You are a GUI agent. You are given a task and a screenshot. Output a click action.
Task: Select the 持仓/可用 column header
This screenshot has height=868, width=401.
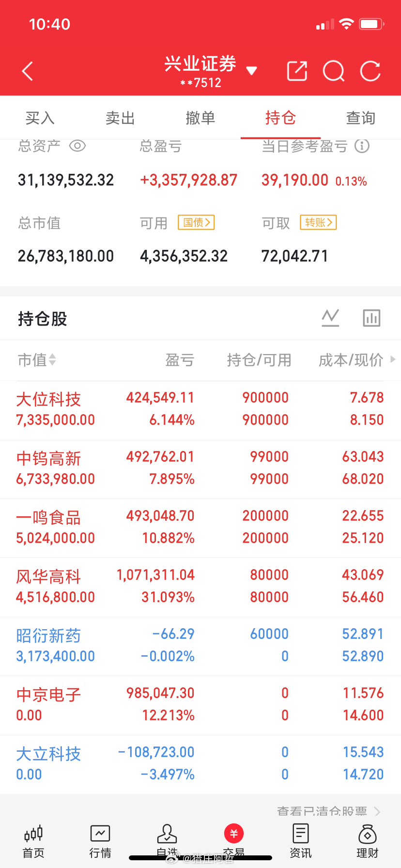pyautogui.click(x=259, y=360)
